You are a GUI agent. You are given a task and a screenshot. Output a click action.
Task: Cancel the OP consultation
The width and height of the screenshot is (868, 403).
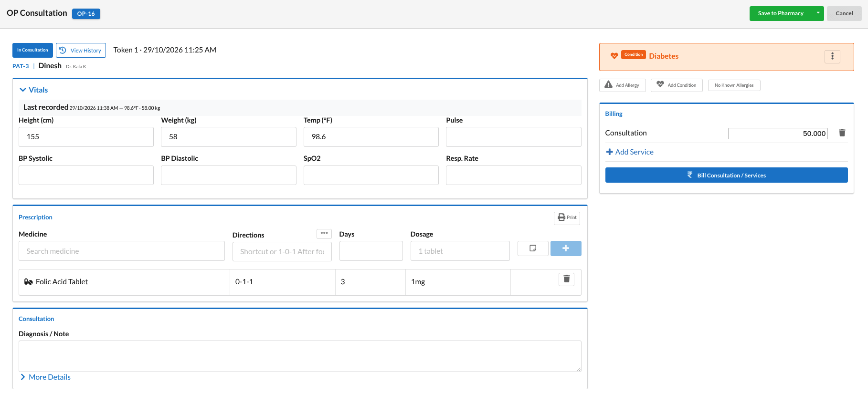[844, 13]
